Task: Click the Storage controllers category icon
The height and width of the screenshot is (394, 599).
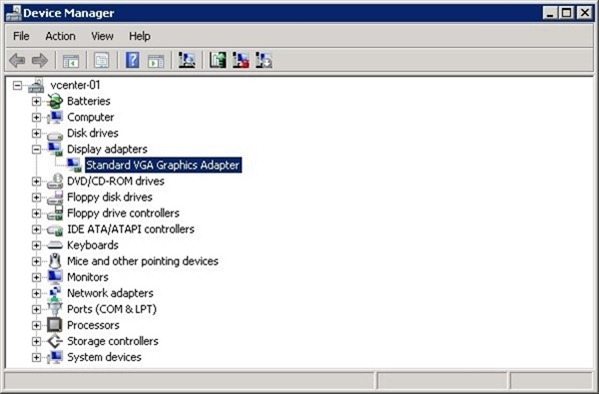Action: (x=55, y=341)
